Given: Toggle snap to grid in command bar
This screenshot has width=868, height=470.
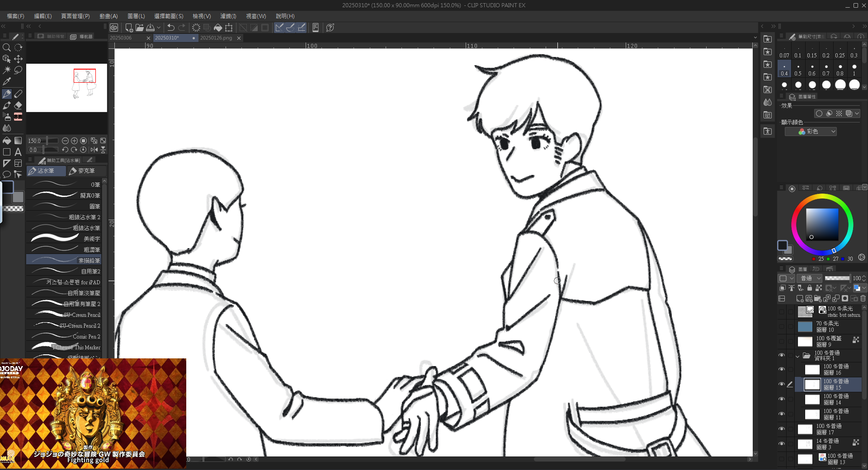Looking at the screenshot, I should coord(302,28).
